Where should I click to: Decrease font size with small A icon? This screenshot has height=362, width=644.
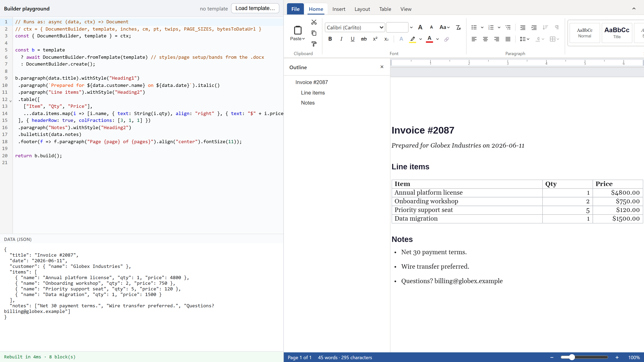point(431,27)
